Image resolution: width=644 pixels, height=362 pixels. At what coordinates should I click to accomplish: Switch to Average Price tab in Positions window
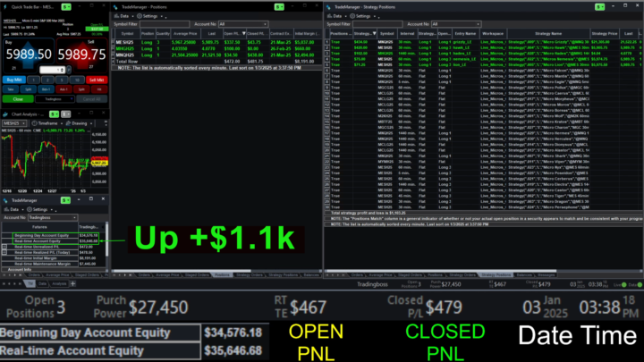(167, 275)
